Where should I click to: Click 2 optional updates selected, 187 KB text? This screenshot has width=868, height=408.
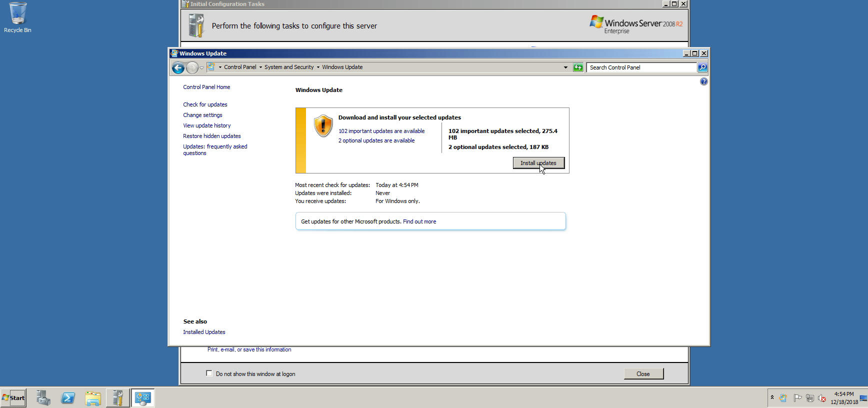click(x=498, y=147)
